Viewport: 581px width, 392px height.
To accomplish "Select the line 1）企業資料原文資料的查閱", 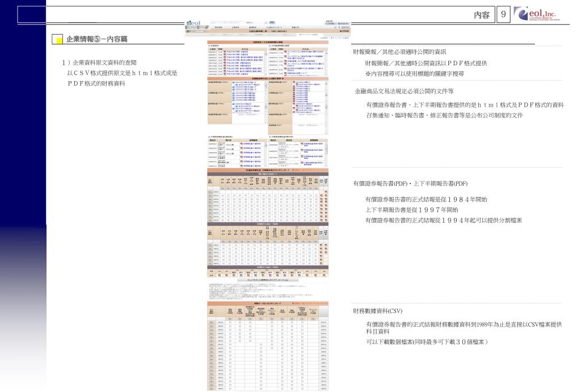I will pos(99,62).
